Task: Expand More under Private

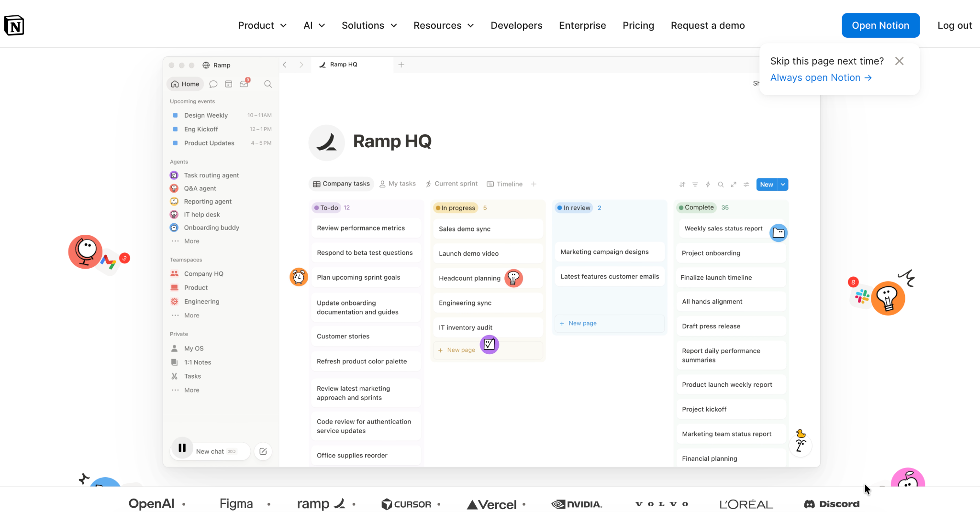Action: (x=186, y=390)
